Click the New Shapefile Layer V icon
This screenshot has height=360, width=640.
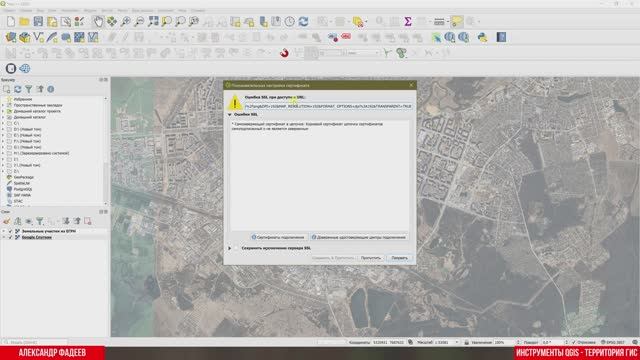pos(38,38)
